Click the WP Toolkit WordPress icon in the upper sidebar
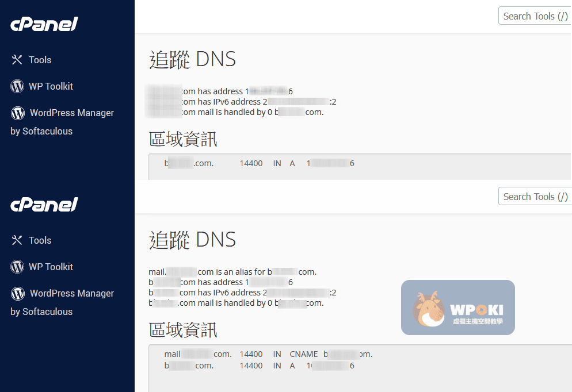Viewport: 572px width, 392px height. point(17,86)
